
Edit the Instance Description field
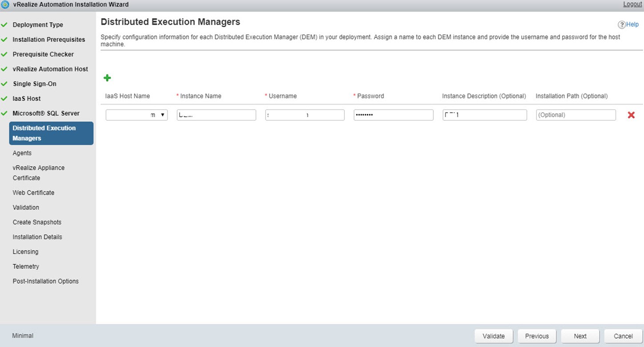485,115
